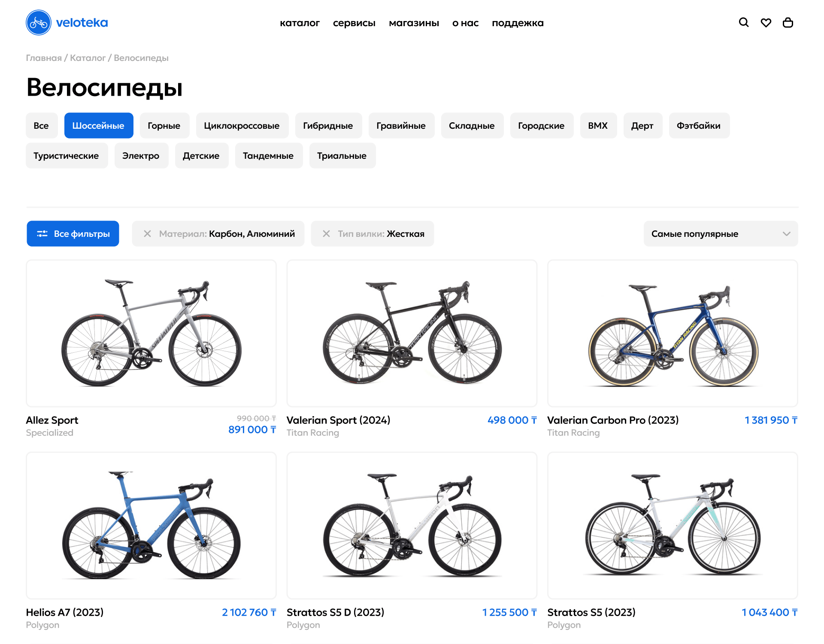This screenshot has width=824, height=644.
Task: Open the search icon in header
Action: coord(744,22)
